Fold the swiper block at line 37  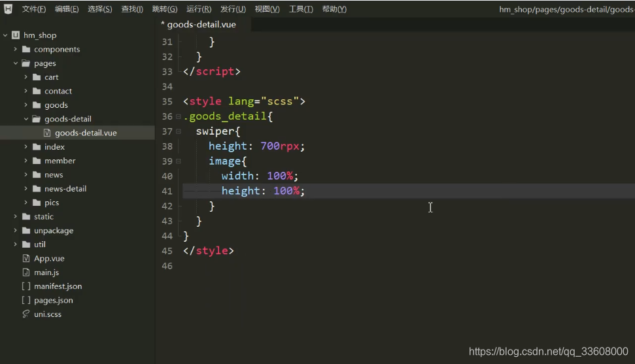[178, 131]
